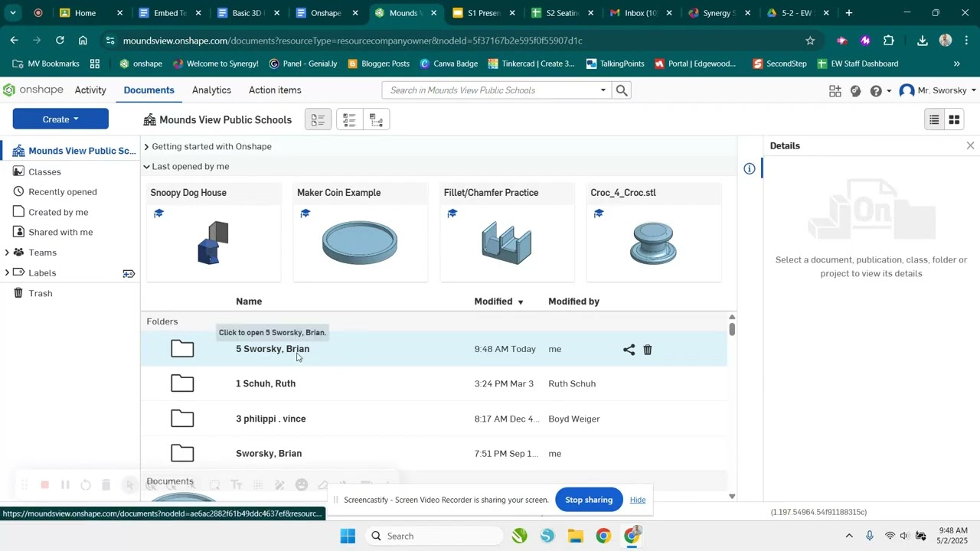The height and width of the screenshot is (551, 980).
Task: Open Trash in sidebar
Action: click(x=41, y=293)
